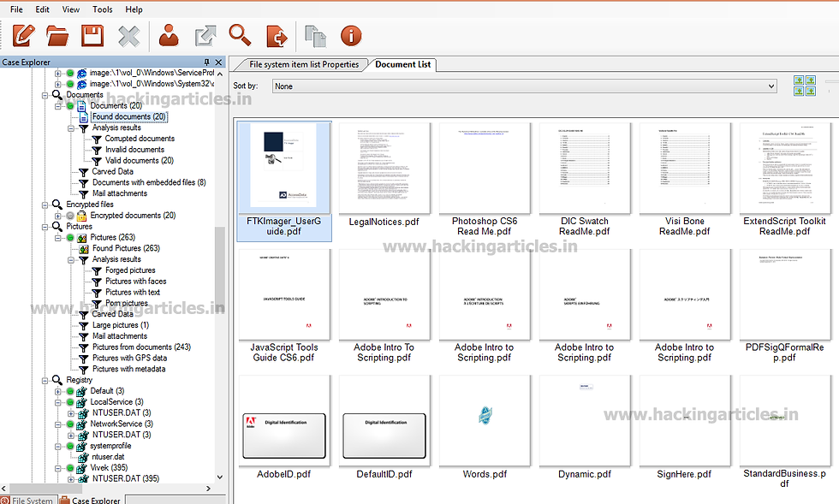Open the investigator person icon
The image size is (839, 504).
tap(170, 36)
